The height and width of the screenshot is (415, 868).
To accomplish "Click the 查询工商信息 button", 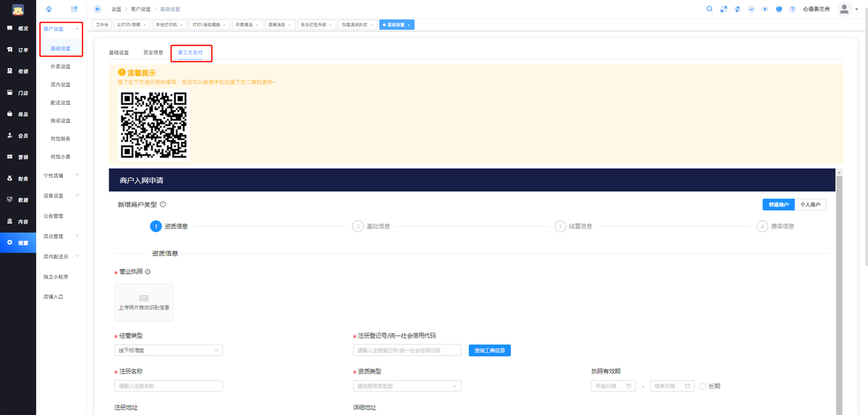I will tap(490, 351).
